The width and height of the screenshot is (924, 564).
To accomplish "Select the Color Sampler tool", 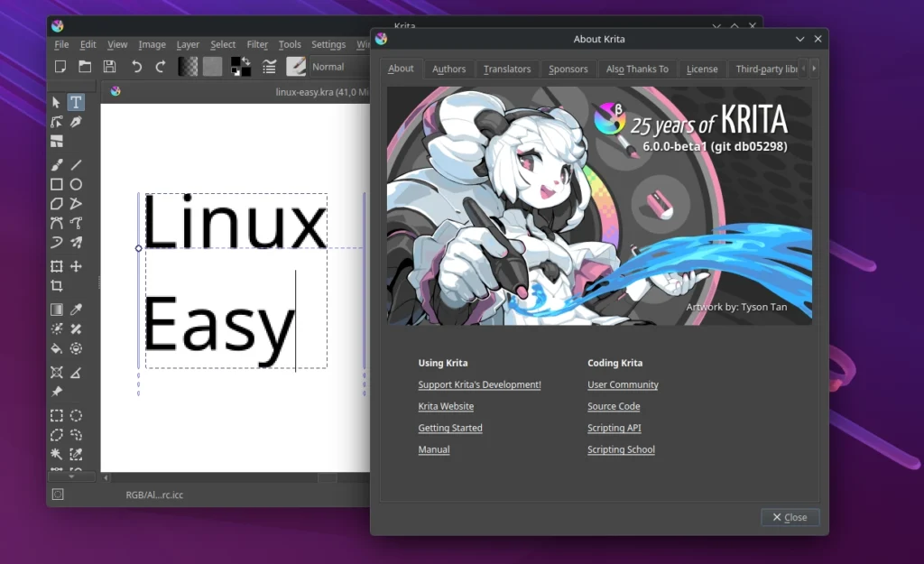I will 76,309.
